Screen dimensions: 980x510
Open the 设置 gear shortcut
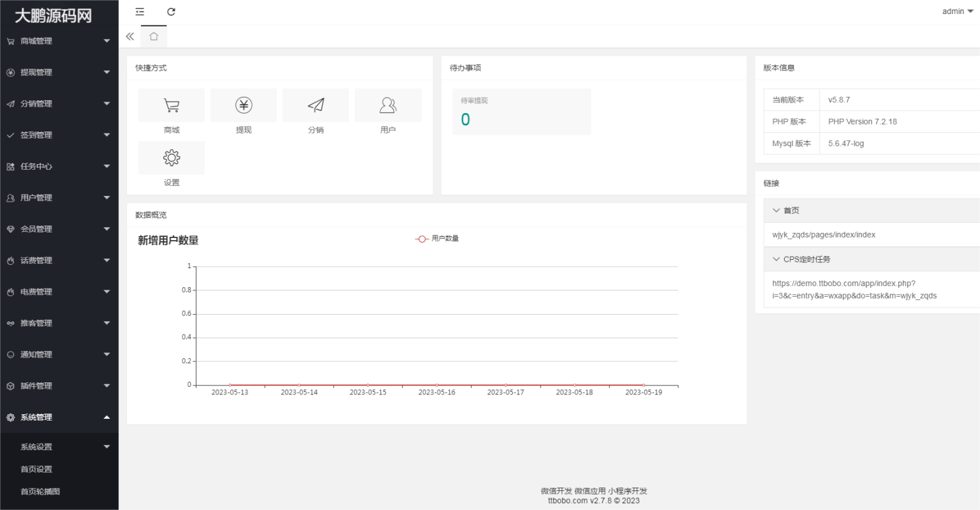[171, 158]
